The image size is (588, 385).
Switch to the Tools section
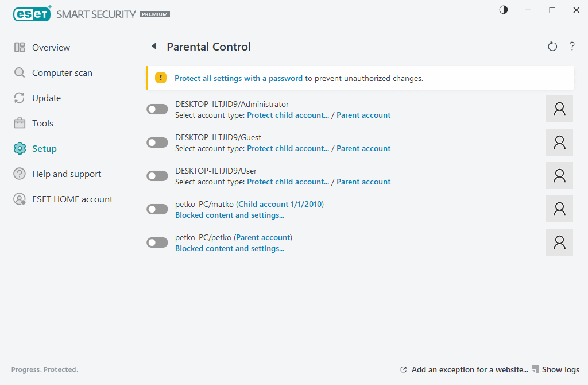coord(42,124)
